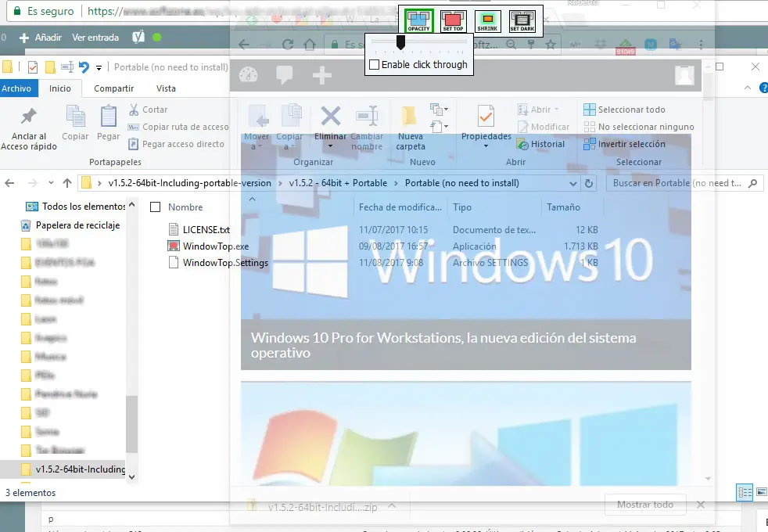The height and width of the screenshot is (532, 768).
Task: Click Pegar acceso directo
Action: tap(176, 144)
